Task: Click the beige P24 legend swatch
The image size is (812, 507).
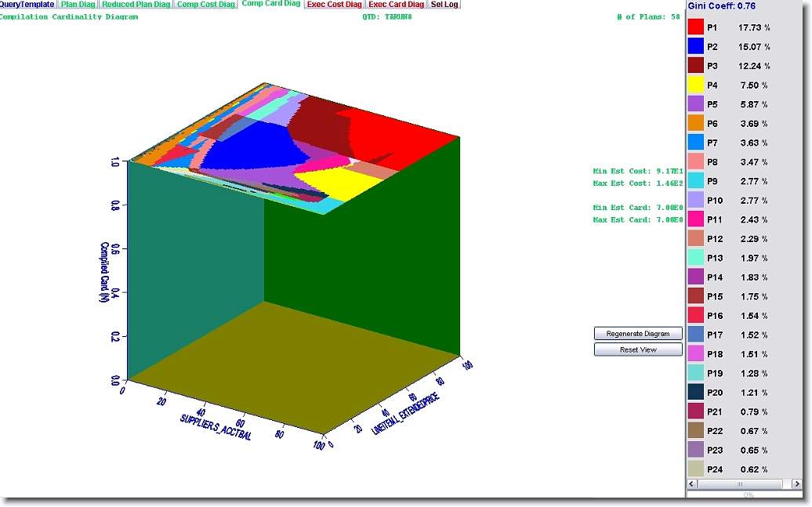Action: pyautogui.click(x=695, y=469)
